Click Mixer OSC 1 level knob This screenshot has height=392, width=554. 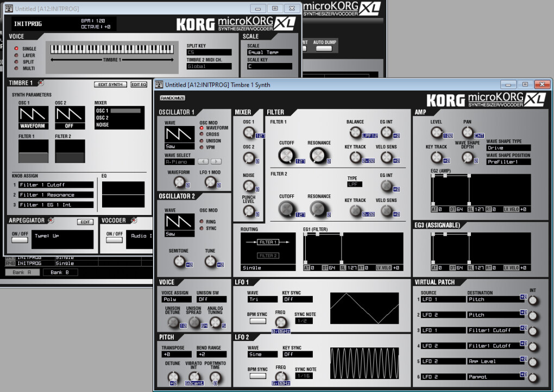249,133
